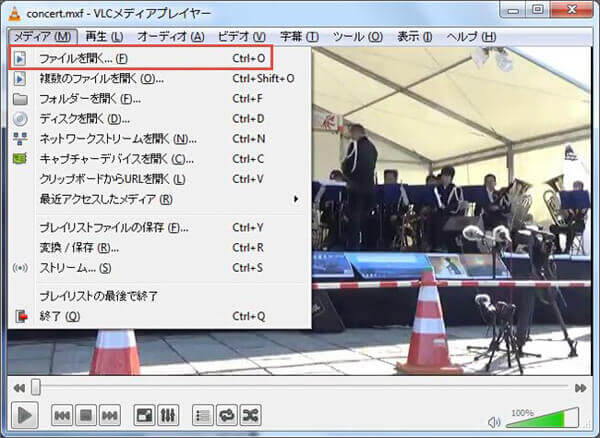Open the メディア (M) menu
This screenshot has width=600, height=438.
(42, 37)
